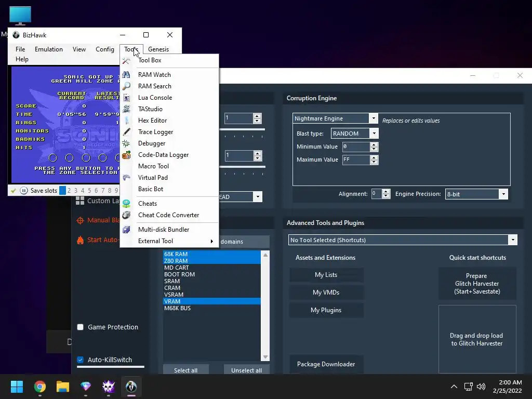Screen dimensions: 532x399
Task: Click the My Lists button
Action: (326, 275)
